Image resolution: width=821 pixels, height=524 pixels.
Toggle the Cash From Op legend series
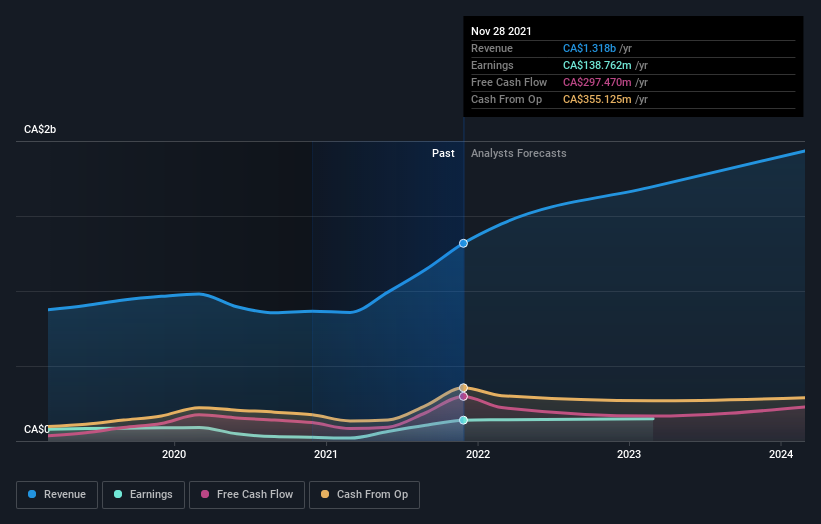pyautogui.click(x=364, y=495)
